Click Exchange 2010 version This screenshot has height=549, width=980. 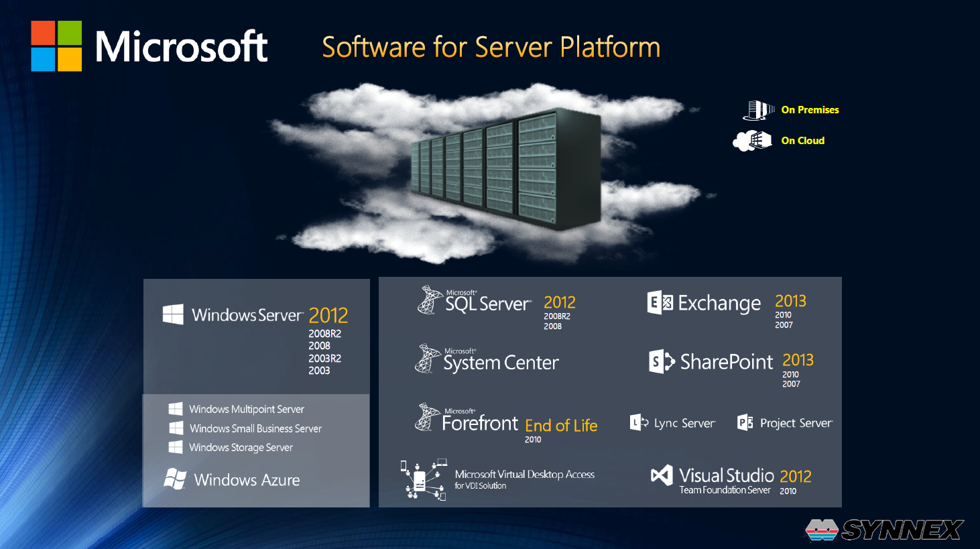pos(784,315)
